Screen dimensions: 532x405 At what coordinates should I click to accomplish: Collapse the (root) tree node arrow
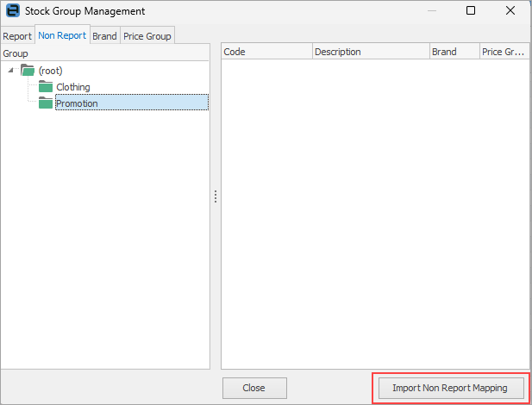10,70
